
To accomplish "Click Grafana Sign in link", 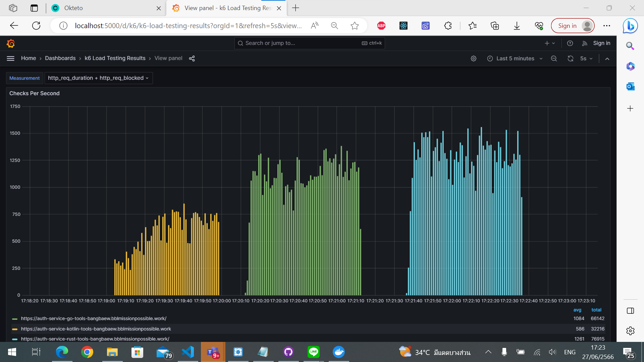I will coord(601,43).
